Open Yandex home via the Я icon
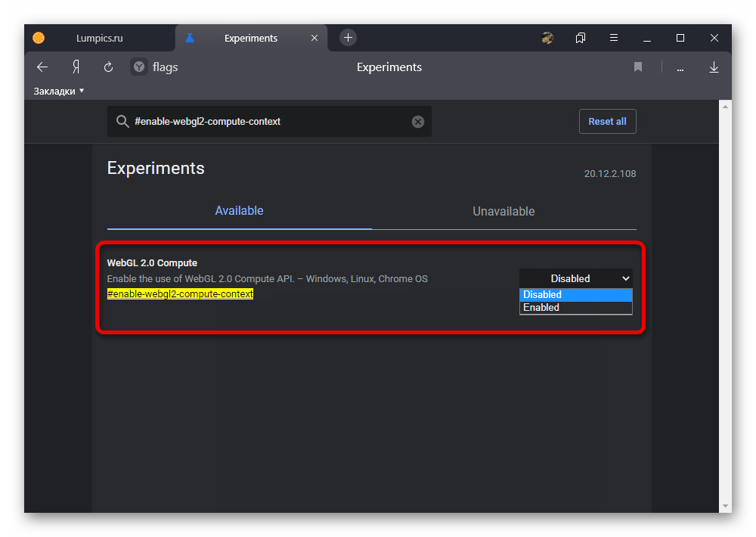Screen dimensions: 756x537 (x=76, y=67)
